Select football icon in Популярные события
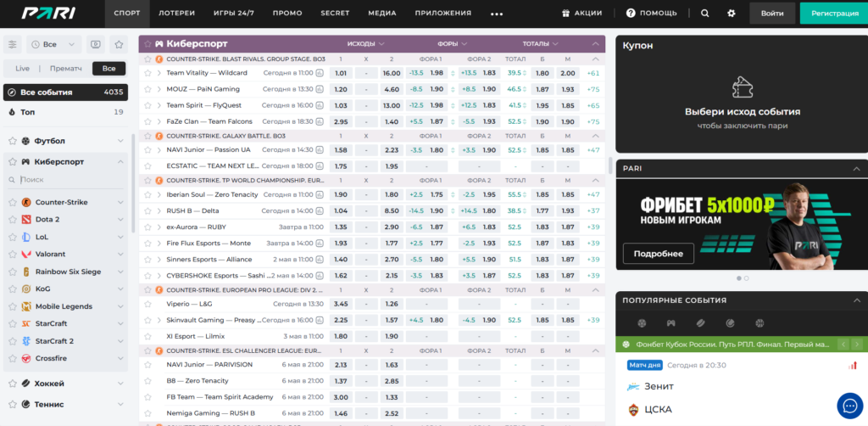 (x=642, y=323)
